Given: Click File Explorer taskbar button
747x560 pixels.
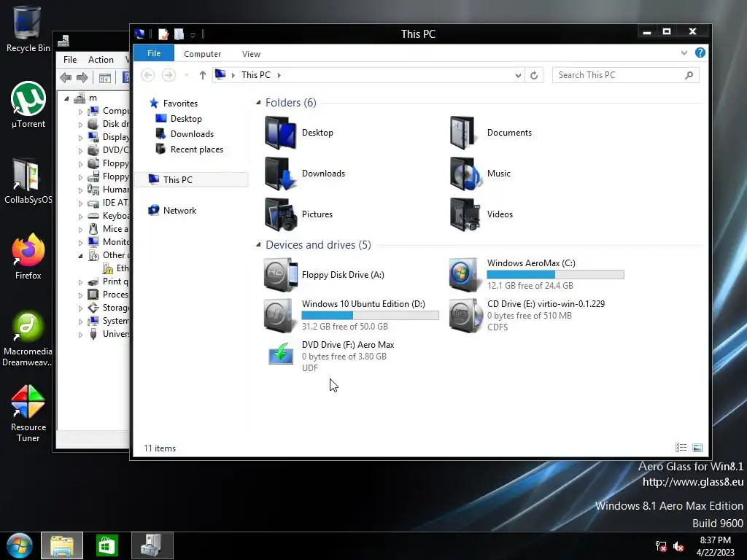Looking at the screenshot, I should [x=62, y=545].
